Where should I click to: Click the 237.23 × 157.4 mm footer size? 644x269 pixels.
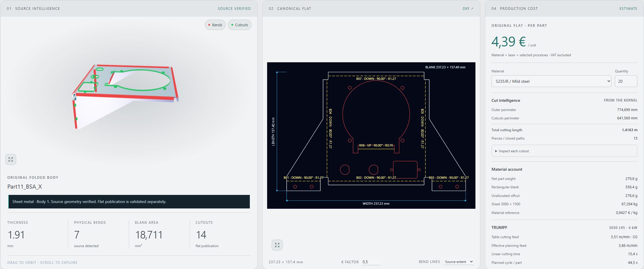click(x=286, y=262)
